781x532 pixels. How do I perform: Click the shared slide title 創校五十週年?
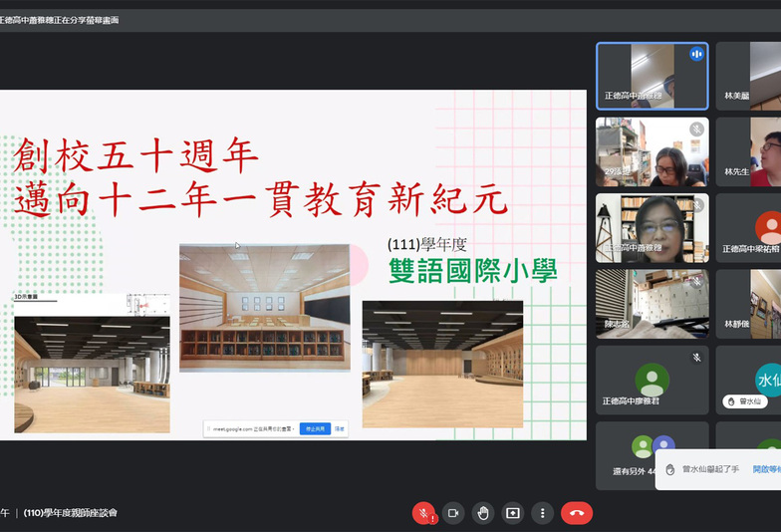pyautogui.click(x=135, y=155)
